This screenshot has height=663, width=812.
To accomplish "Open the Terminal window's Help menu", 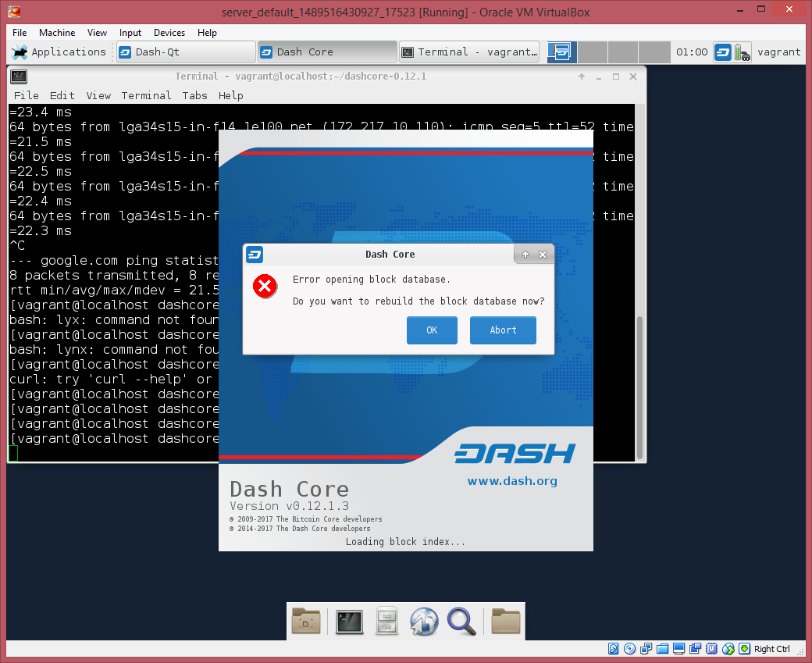I will [x=230, y=95].
